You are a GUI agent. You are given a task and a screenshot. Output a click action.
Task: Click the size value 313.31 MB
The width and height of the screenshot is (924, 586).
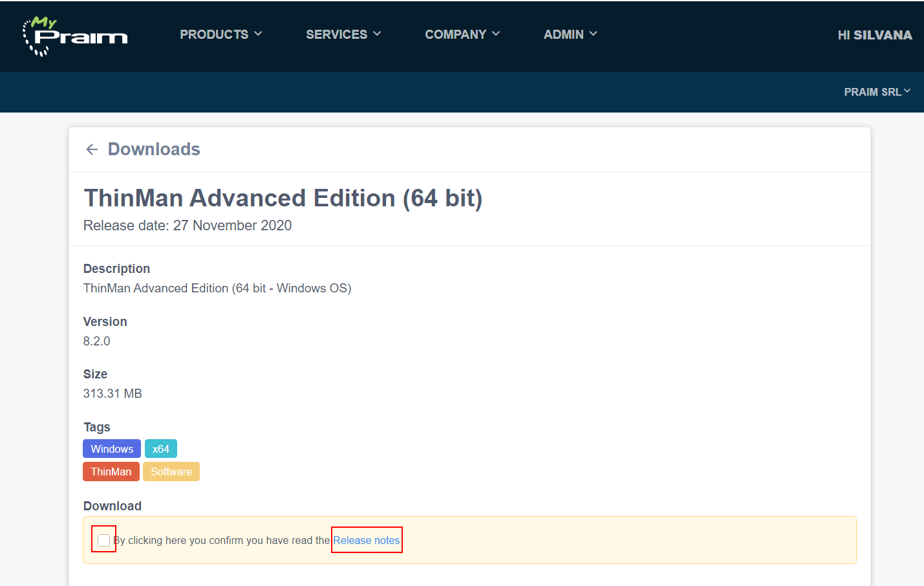[x=113, y=393]
